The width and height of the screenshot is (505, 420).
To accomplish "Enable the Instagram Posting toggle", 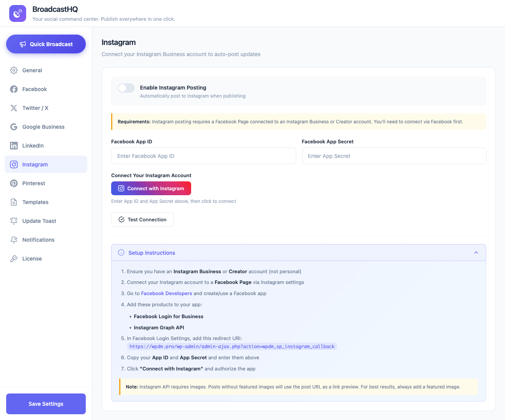I will (126, 88).
